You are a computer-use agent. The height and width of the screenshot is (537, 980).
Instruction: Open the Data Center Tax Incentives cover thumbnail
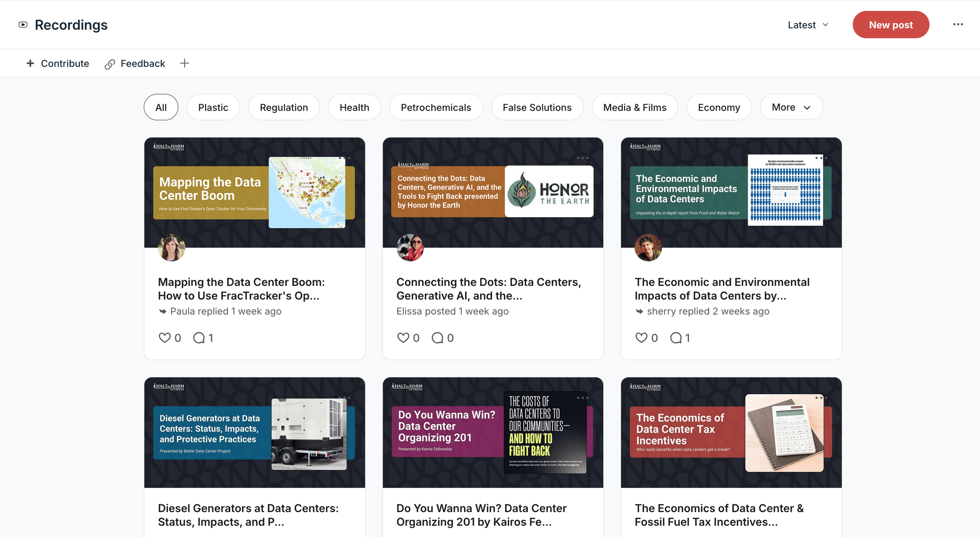tap(731, 432)
